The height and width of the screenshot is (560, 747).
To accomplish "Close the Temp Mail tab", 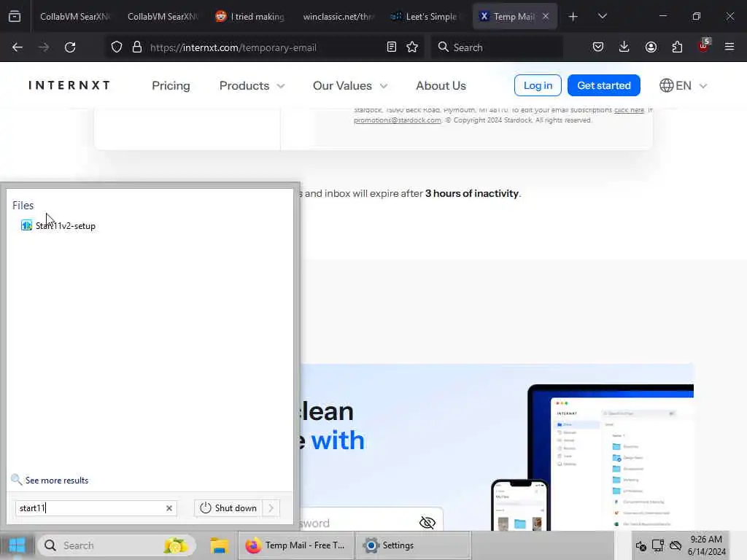I will point(546,16).
